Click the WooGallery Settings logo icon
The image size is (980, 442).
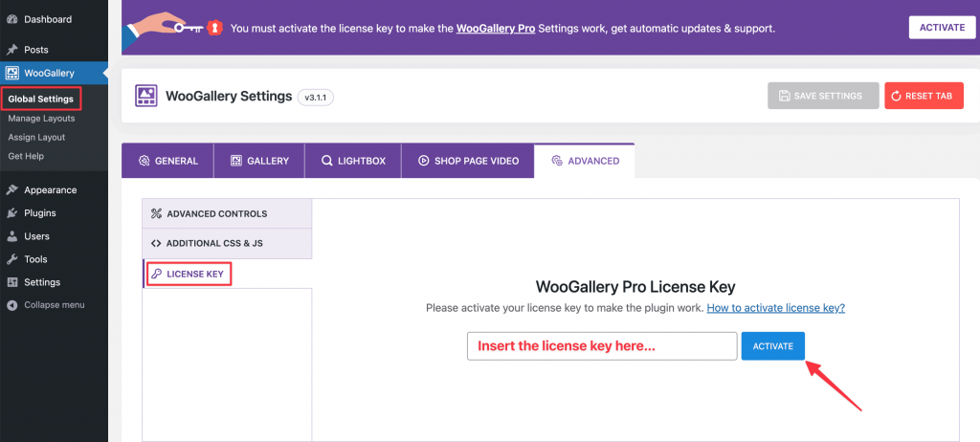tap(146, 97)
